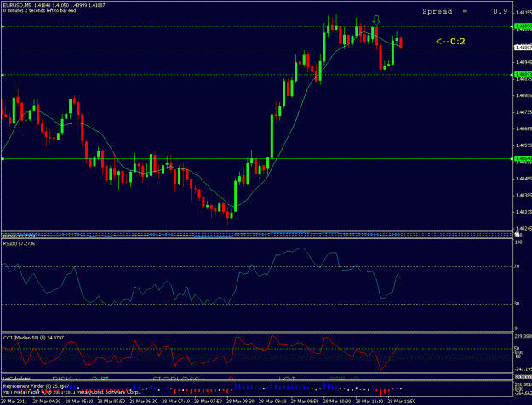Image resolution: width=532 pixels, height=405 pixels.
Task: Select the green down-arrow marker above the candles
Action: 376,20
